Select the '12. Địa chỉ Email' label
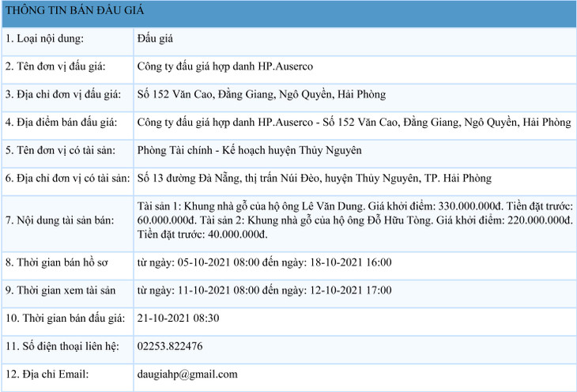 pos(47,374)
